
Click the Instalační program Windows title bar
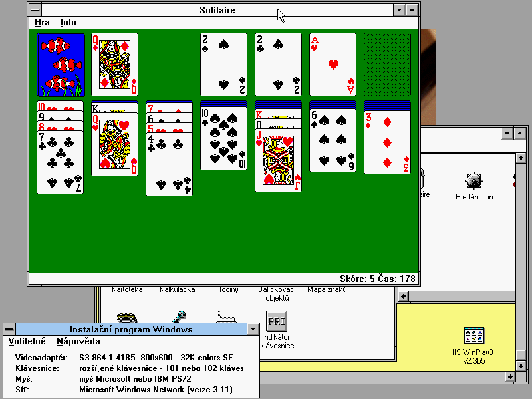131,329
